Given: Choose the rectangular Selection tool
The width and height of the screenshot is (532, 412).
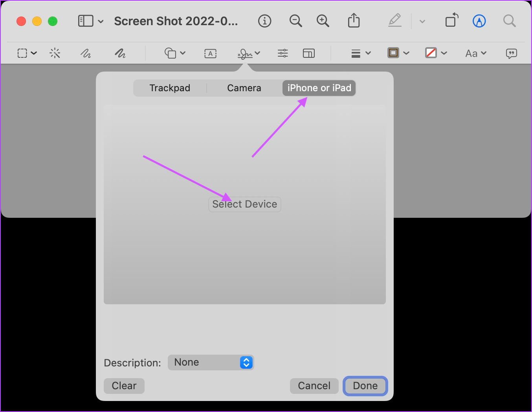Looking at the screenshot, I should (x=22, y=53).
